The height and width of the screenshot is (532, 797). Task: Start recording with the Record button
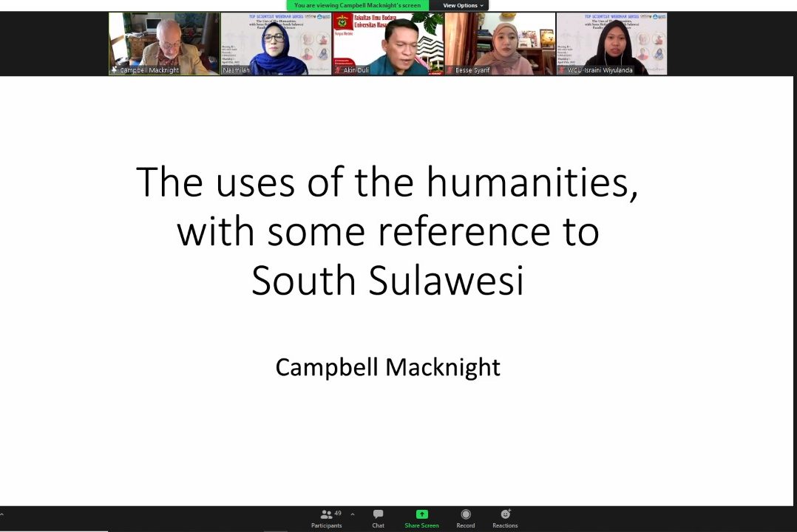click(466, 518)
